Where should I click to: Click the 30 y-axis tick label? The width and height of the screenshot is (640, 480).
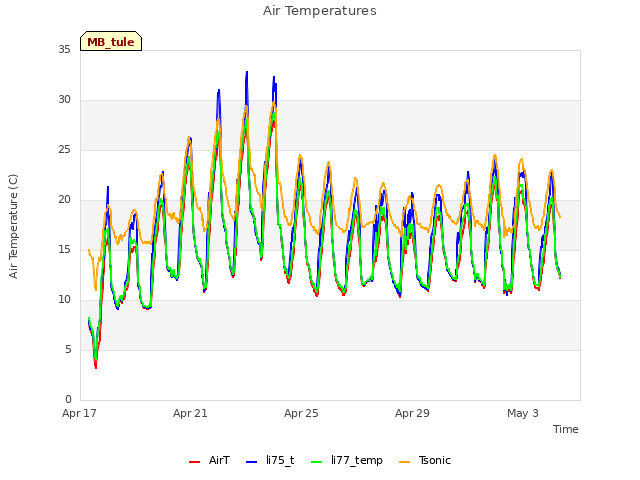[64, 99]
